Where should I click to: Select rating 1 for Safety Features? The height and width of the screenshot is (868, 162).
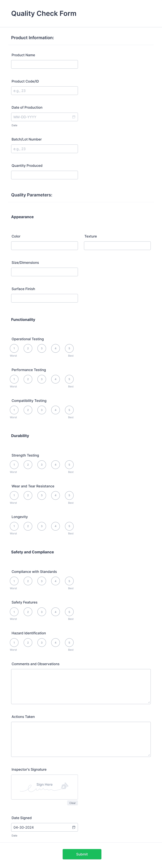(x=14, y=612)
